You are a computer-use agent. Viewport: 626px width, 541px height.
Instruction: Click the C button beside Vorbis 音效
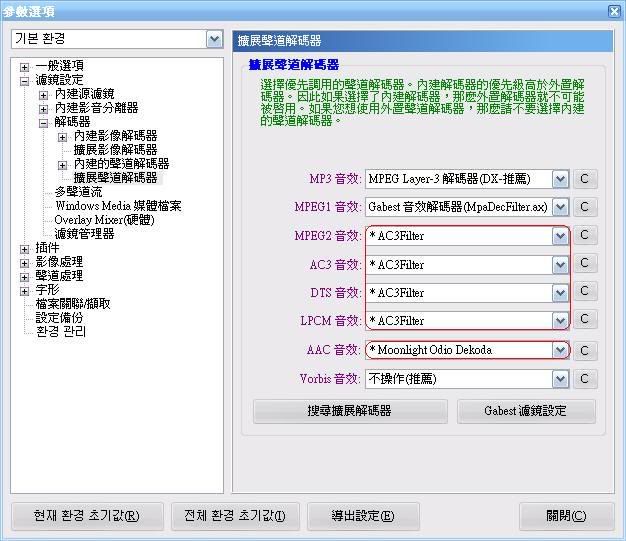coord(585,379)
